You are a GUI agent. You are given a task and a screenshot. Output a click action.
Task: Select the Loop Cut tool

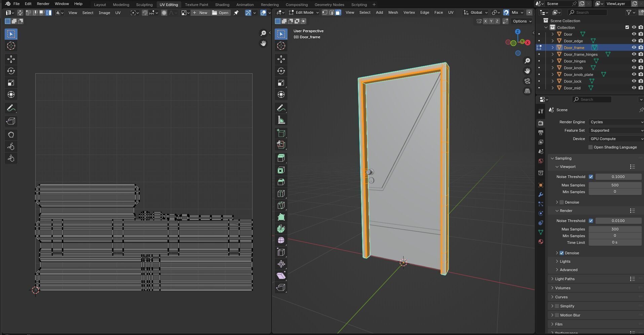click(x=281, y=194)
